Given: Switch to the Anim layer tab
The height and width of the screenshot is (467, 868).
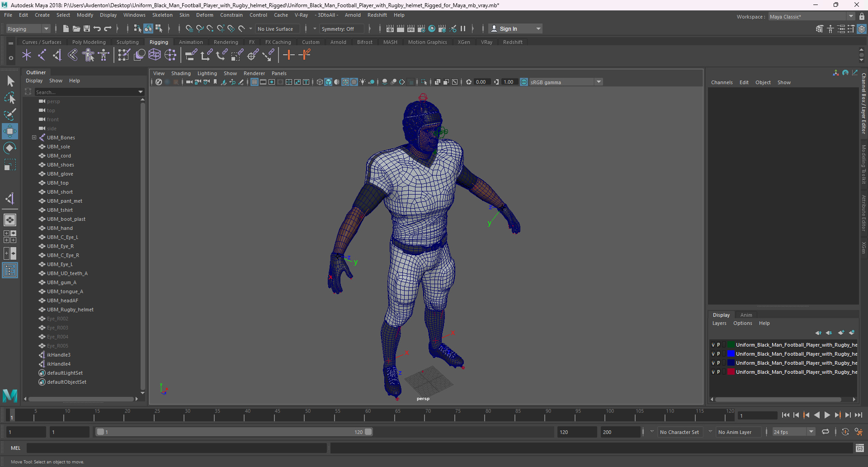Looking at the screenshot, I should [746, 315].
